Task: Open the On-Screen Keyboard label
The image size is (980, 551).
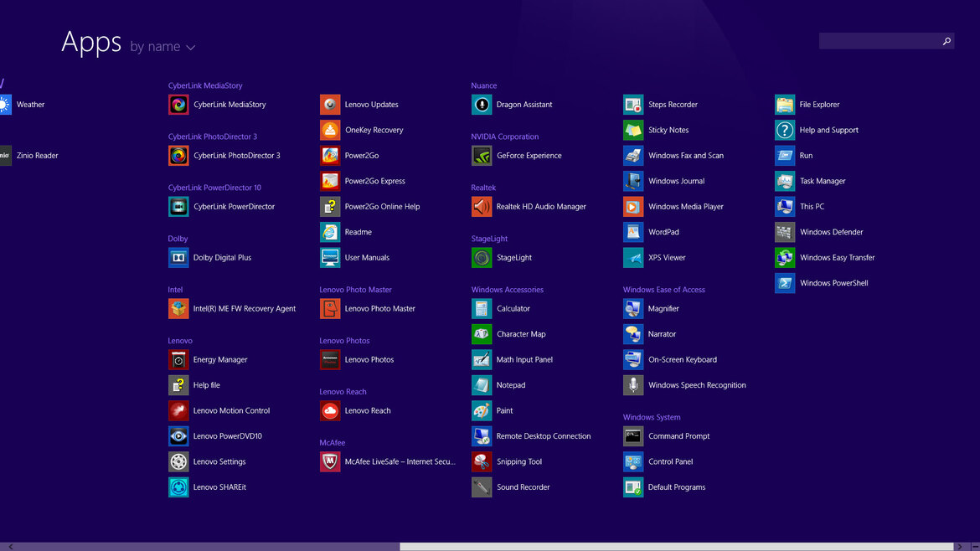Action: [683, 360]
